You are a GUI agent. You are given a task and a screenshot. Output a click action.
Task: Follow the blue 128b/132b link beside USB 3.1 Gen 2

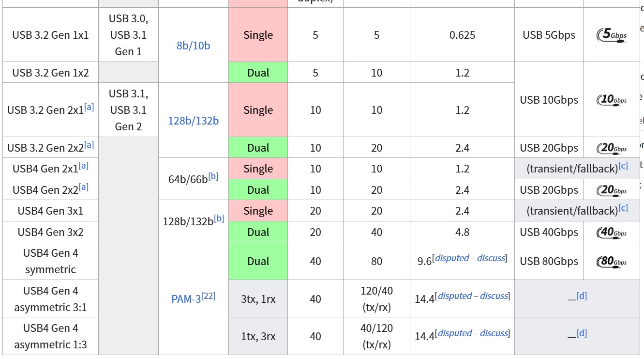193,121
